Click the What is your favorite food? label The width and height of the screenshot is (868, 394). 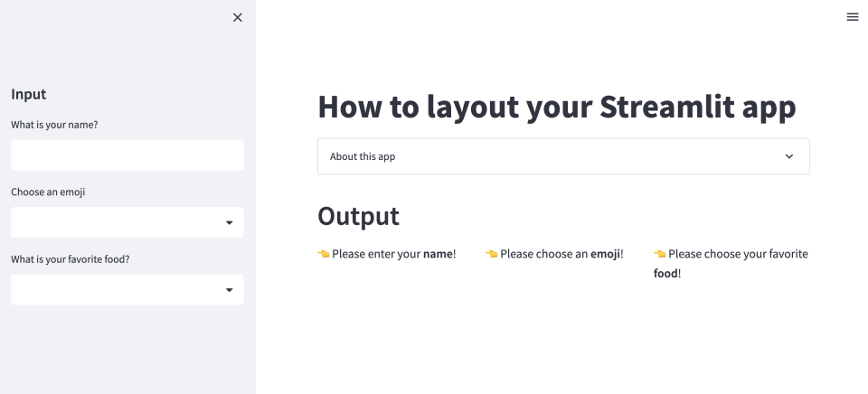[x=70, y=259]
